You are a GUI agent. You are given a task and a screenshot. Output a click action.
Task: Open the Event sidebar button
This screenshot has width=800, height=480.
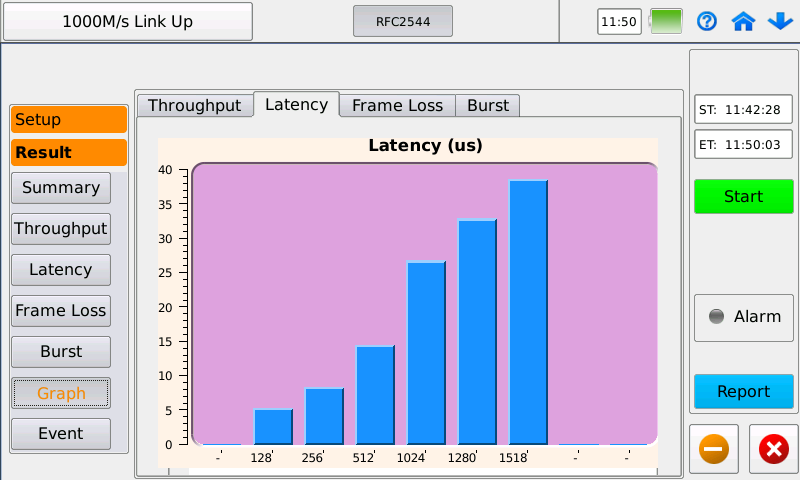(61, 434)
